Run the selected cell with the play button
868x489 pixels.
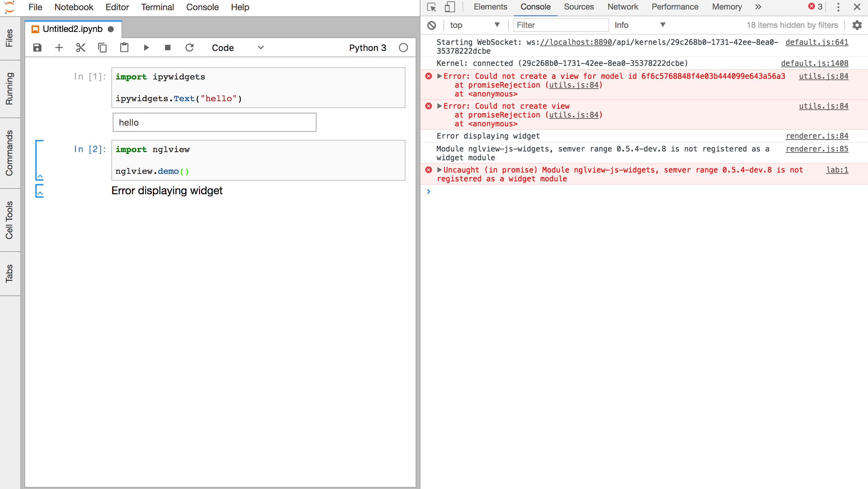click(146, 48)
